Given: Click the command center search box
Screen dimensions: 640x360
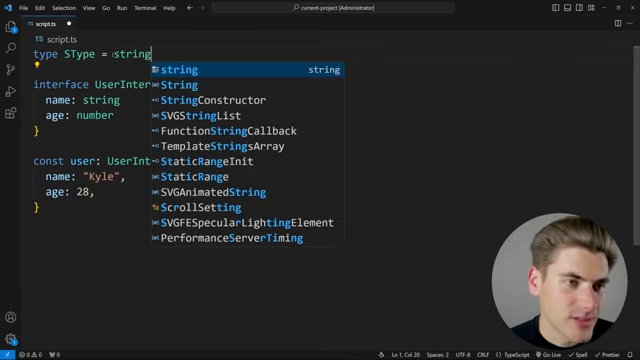Looking at the screenshot, I should pos(333,8).
